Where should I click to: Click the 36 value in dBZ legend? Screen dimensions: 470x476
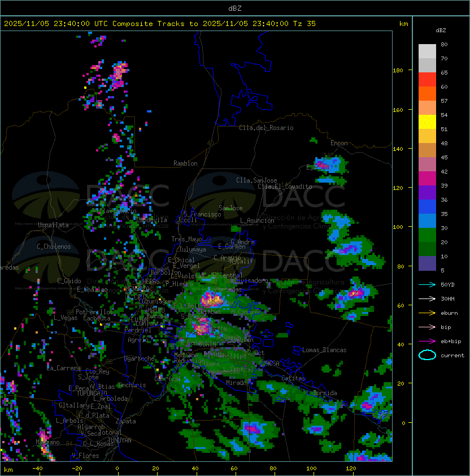point(444,200)
